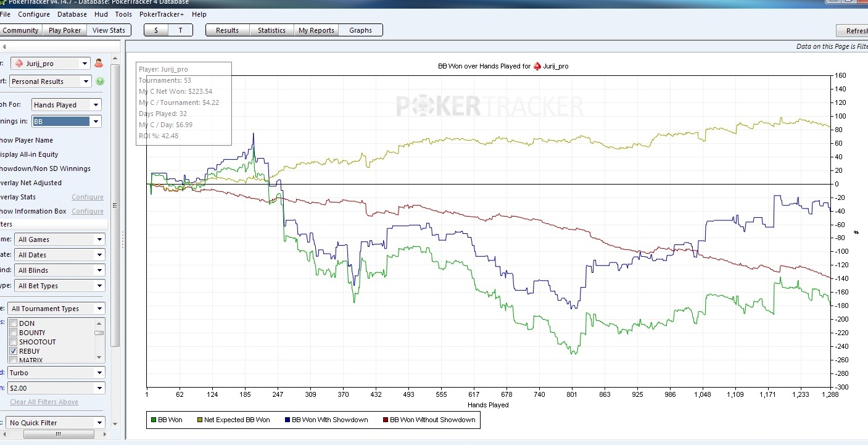Image resolution: width=868 pixels, height=445 pixels.
Task: Tick the SHOOTOUT checkbox
Action: click(x=13, y=342)
